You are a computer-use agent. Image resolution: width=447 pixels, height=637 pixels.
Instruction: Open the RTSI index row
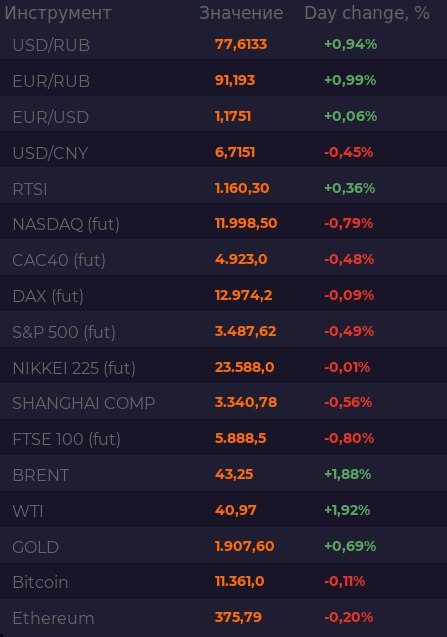(x=224, y=188)
